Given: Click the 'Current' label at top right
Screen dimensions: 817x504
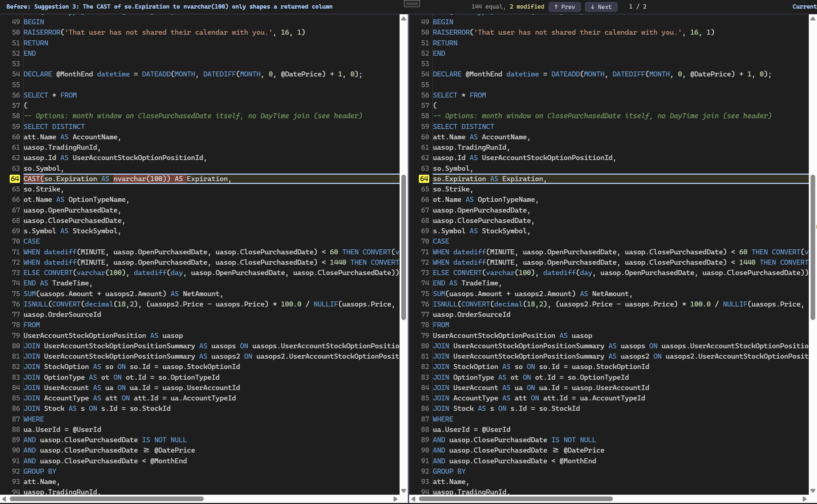Looking at the screenshot, I should pyautogui.click(x=804, y=6).
